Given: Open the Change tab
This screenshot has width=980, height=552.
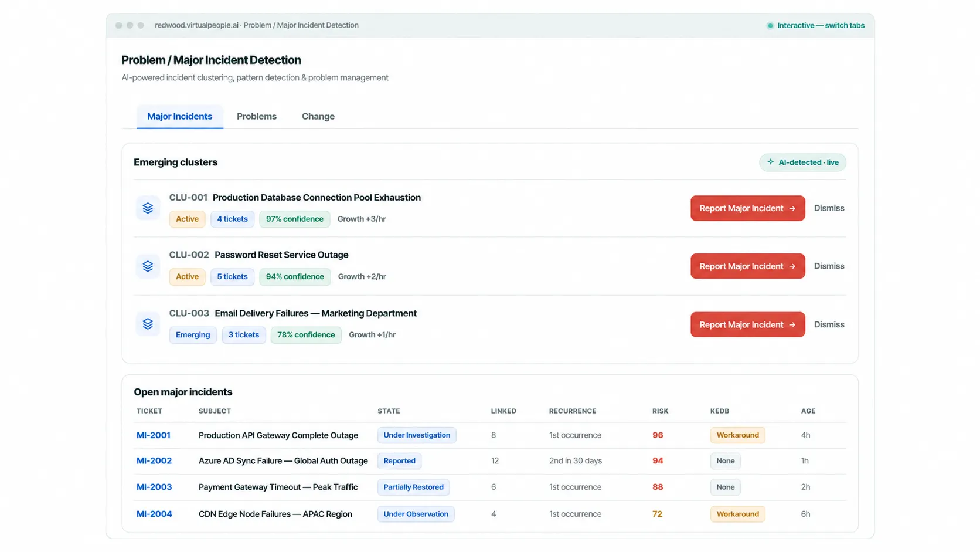Looking at the screenshot, I should pyautogui.click(x=318, y=117).
